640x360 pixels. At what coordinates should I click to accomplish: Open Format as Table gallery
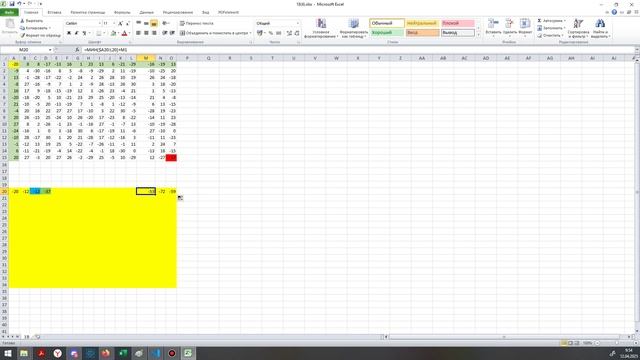tap(354, 28)
